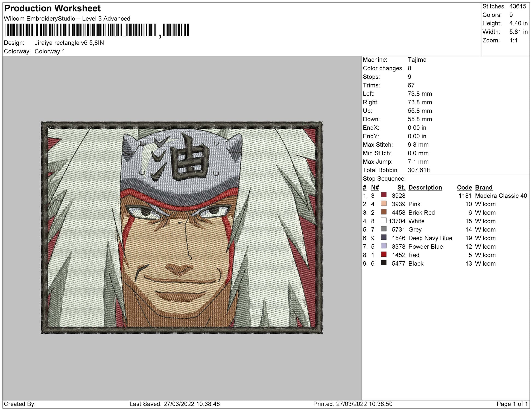Screen dimensions: 532x411
Task: Click the Total Bobbin value 307.61ft
Action: (419, 170)
